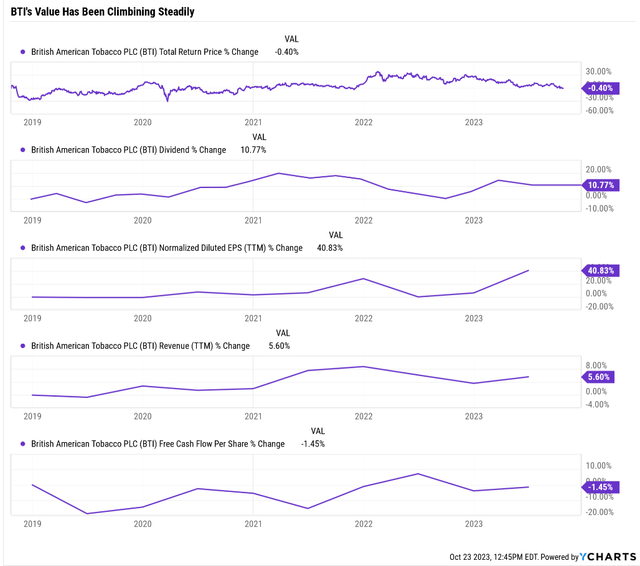Click the Normalized Diluted EPS legend dot
Viewport: 640px width, 566px height.
coord(22,247)
